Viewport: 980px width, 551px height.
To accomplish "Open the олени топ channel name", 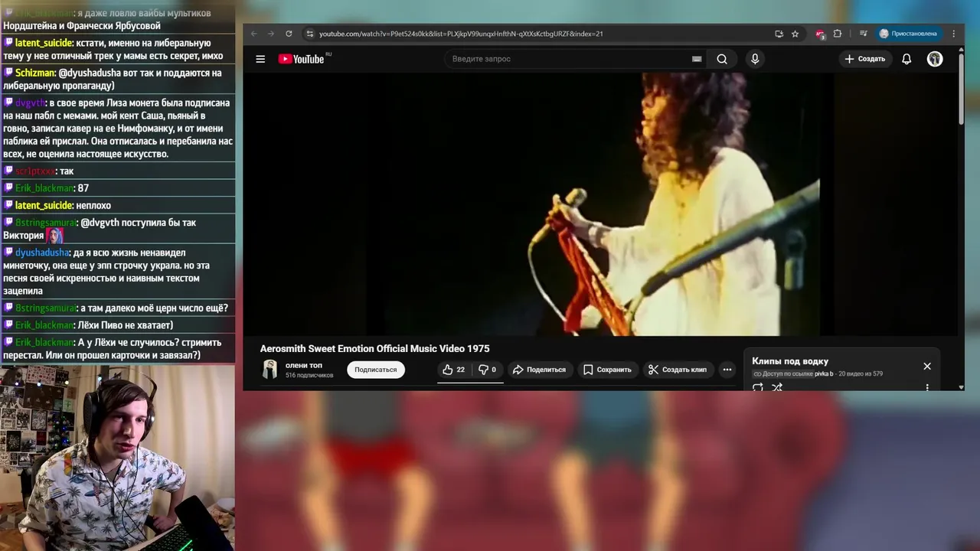I will (303, 365).
